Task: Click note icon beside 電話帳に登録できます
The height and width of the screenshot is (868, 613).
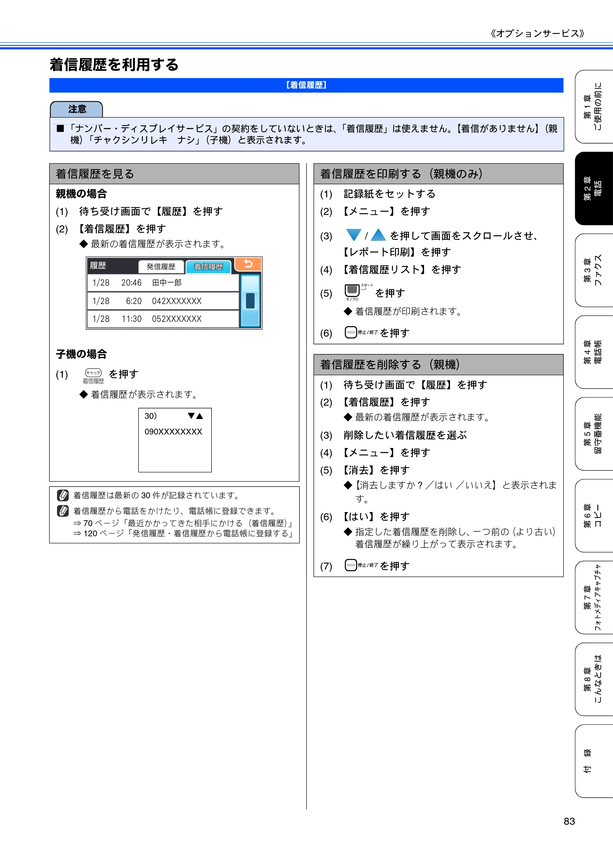Action: click(x=63, y=511)
